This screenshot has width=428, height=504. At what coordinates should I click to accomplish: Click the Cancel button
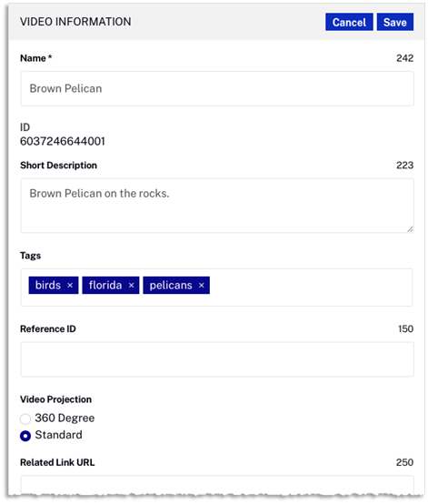pyautogui.click(x=349, y=22)
